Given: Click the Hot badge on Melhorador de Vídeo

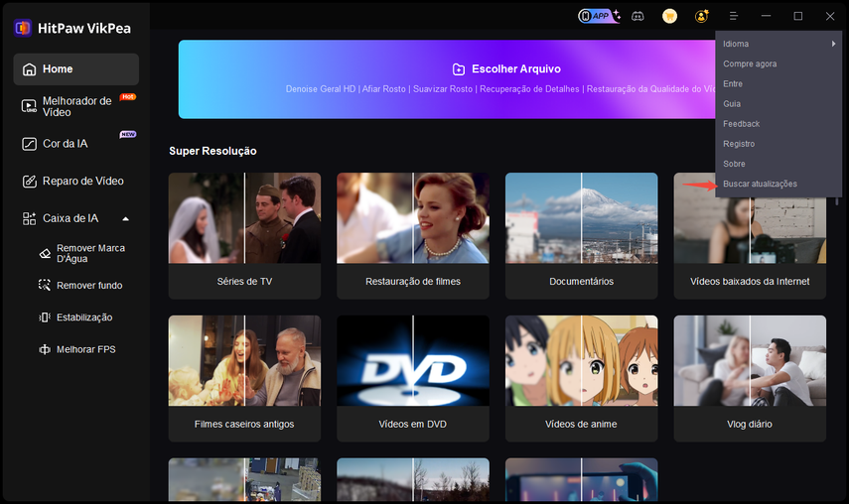Looking at the screenshot, I should [x=128, y=97].
